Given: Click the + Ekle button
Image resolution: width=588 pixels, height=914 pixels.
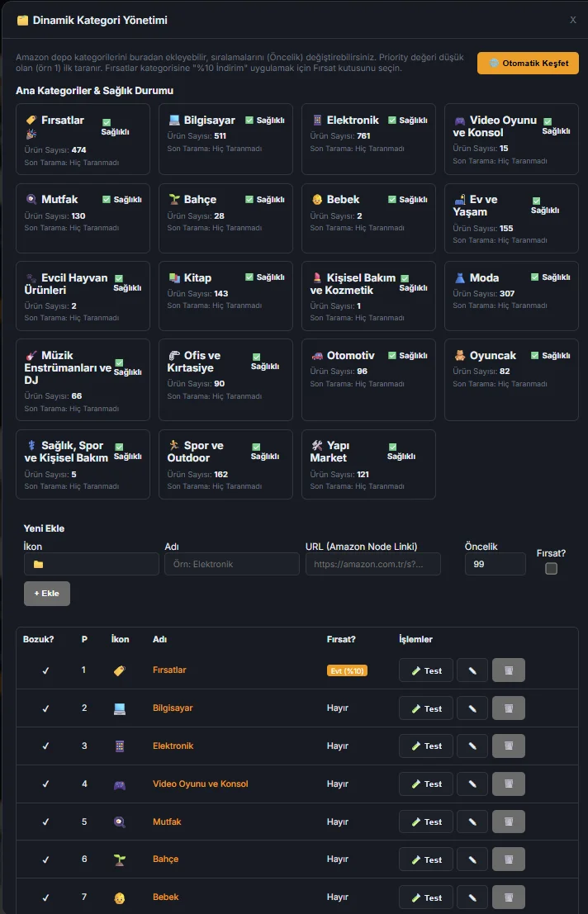Looking at the screenshot, I should pyautogui.click(x=46, y=594).
